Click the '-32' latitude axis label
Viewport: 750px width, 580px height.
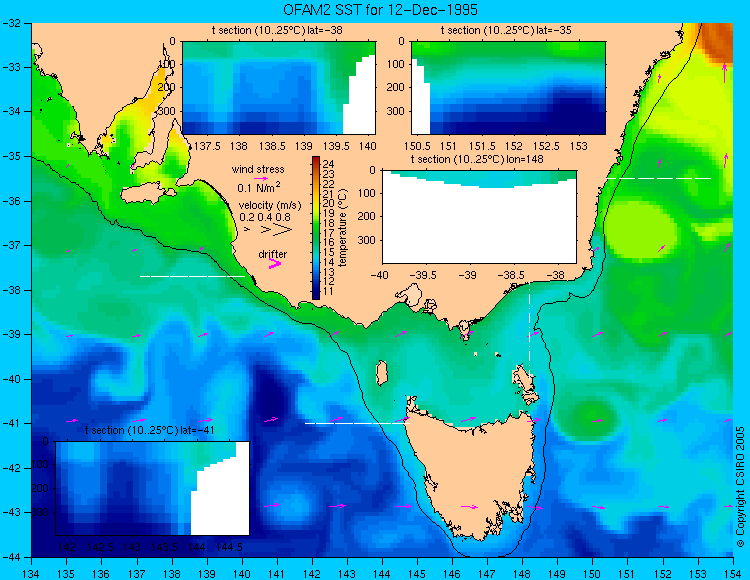click(x=11, y=23)
